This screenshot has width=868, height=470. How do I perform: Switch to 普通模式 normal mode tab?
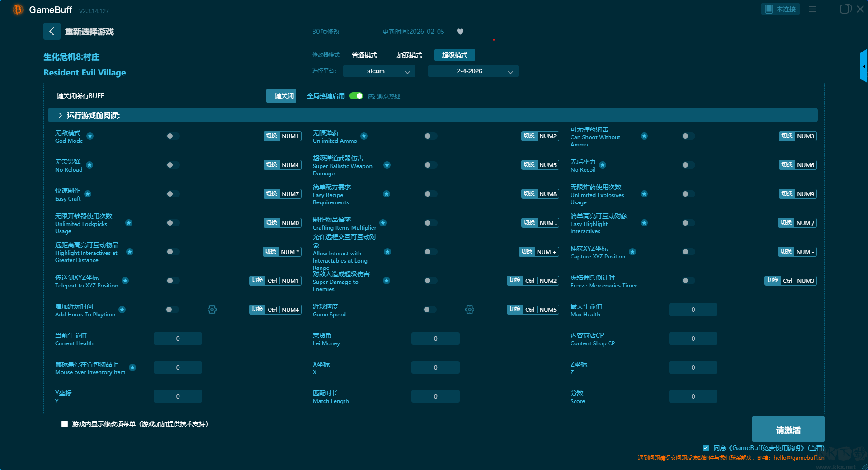[364, 55]
